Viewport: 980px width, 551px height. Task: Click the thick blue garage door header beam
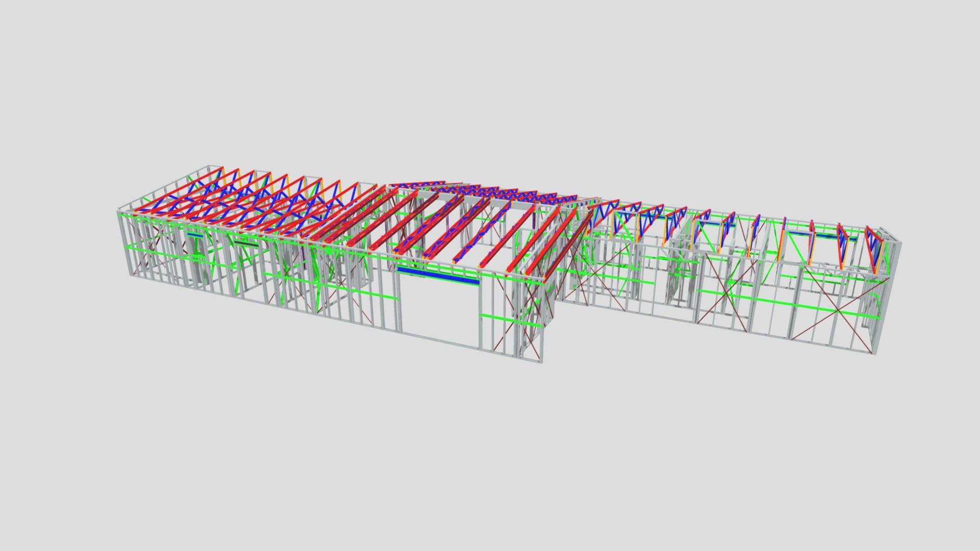coord(438,275)
